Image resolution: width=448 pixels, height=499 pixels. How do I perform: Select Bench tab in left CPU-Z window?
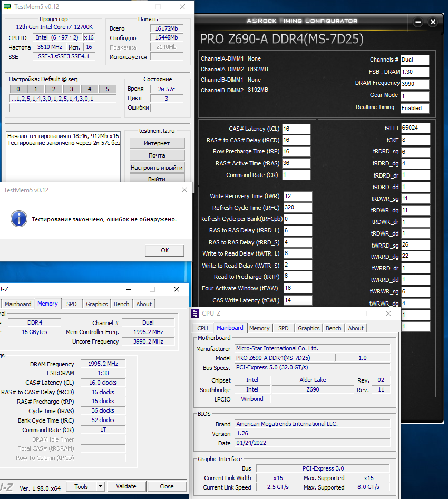(x=122, y=304)
